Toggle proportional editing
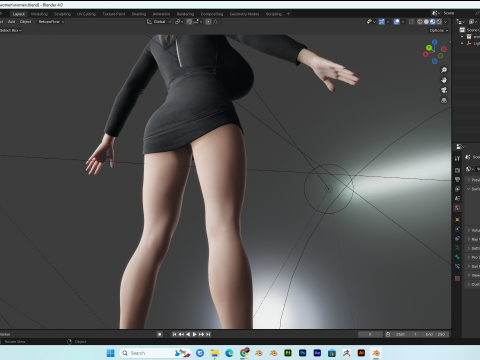 [208, 22]
